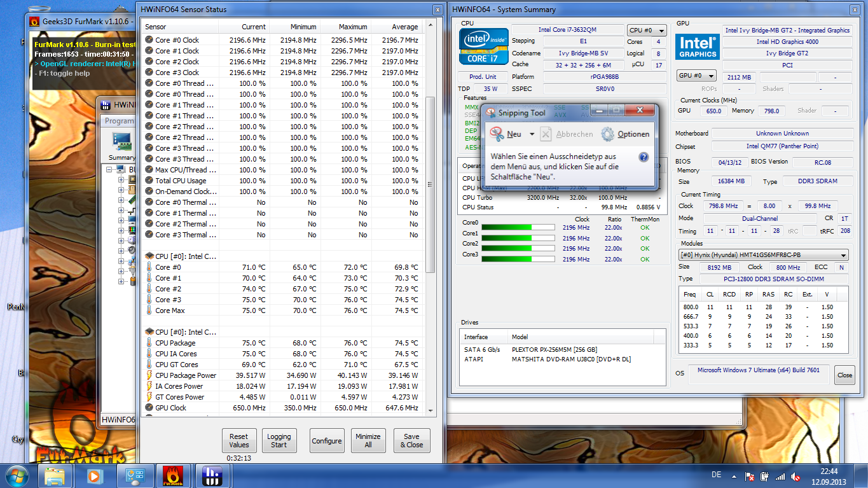Image resolution: width=868 pixels, height=488 pixels.
Task: Select the MATSHITA DVD-RAM drive row
Action: click(x=563, y=359)
